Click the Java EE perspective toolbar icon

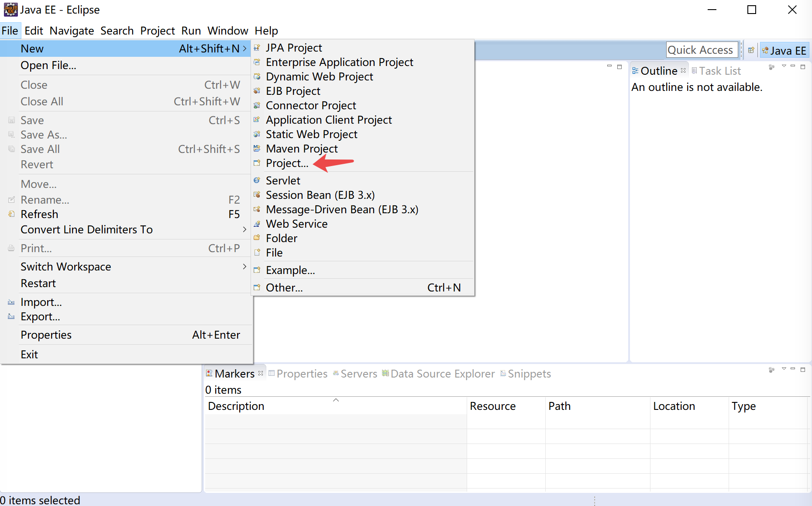tap(784, 50)
